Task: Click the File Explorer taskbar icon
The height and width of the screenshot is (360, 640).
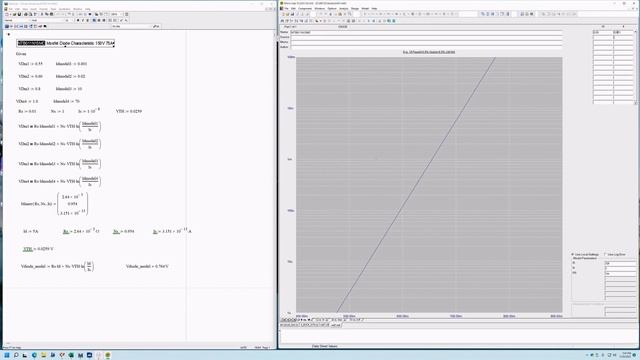Action: tap(43, 355)
